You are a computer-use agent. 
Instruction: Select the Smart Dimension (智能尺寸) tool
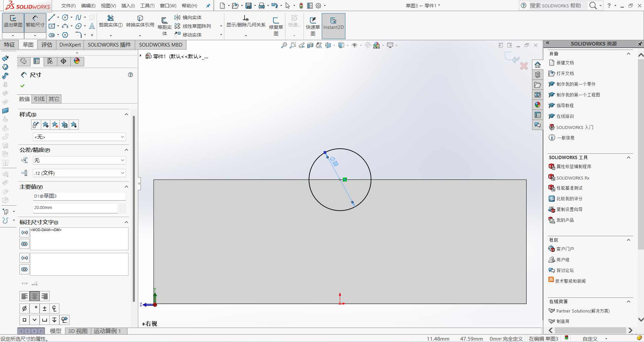[x=35, y=21]
